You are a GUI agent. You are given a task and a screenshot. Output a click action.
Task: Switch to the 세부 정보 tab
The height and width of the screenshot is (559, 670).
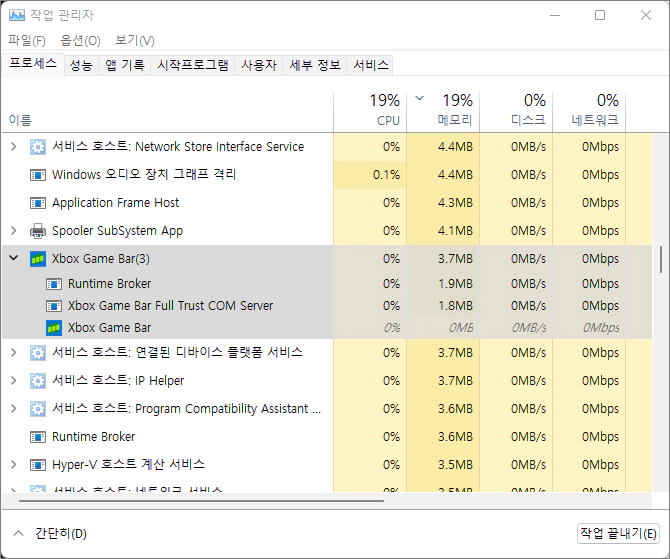pyautogui.click(x=315, y=65)
